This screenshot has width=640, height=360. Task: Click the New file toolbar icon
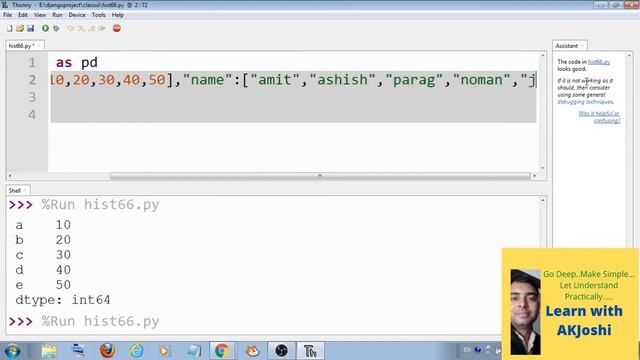pos(9,29)
